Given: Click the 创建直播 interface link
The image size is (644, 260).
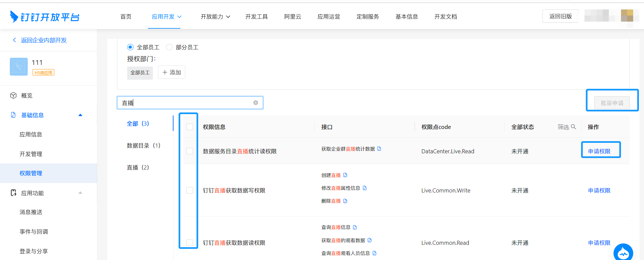Looking at the screenshot, I should [331, 175].
